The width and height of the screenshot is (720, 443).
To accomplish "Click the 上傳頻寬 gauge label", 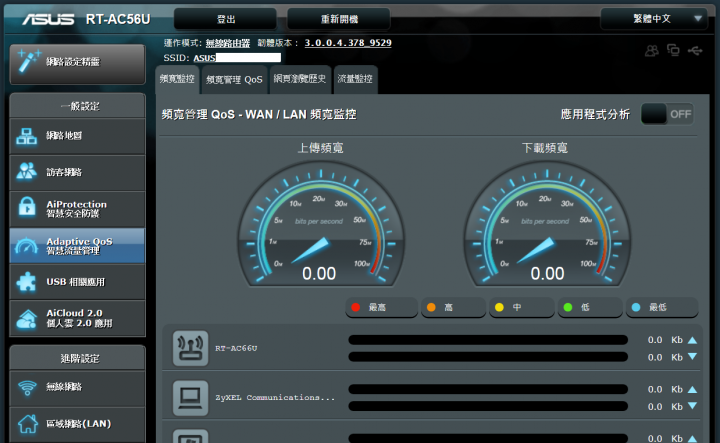I will [x=321, y=148].
